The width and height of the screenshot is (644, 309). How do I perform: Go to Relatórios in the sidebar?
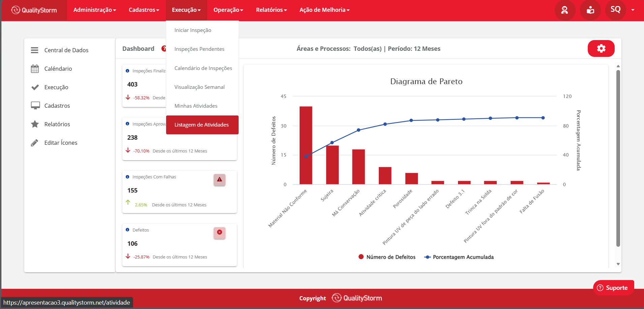(x=57, y=124)
